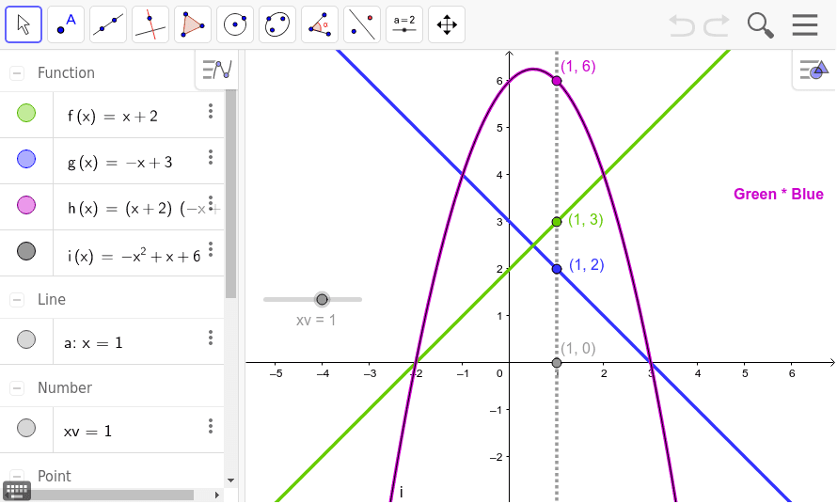Select the f(x) = x + 2 expression

pyautogui.click(x=113, y=117)
